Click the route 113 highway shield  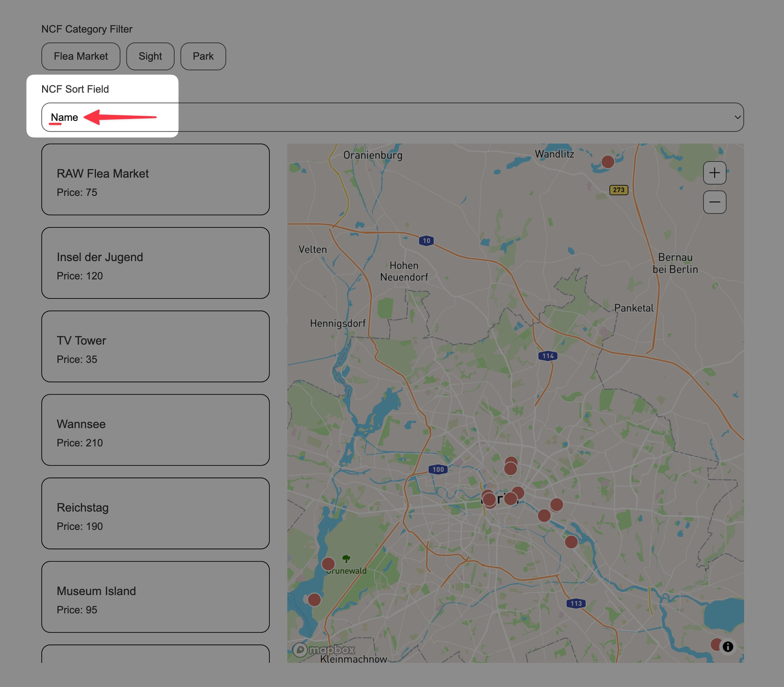point(576,603)
